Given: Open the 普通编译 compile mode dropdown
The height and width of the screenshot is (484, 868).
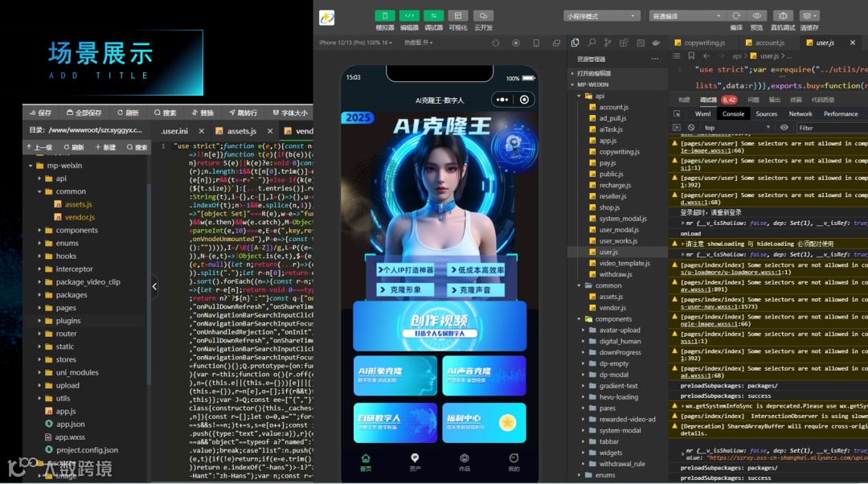Looking at the screenshot, I should click(687, 16).
